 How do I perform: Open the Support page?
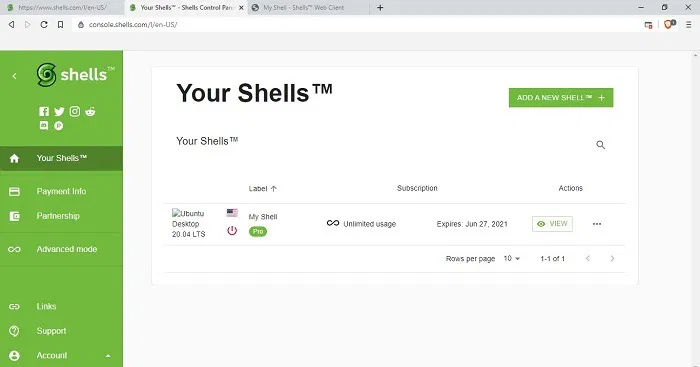tap(61, 331)
